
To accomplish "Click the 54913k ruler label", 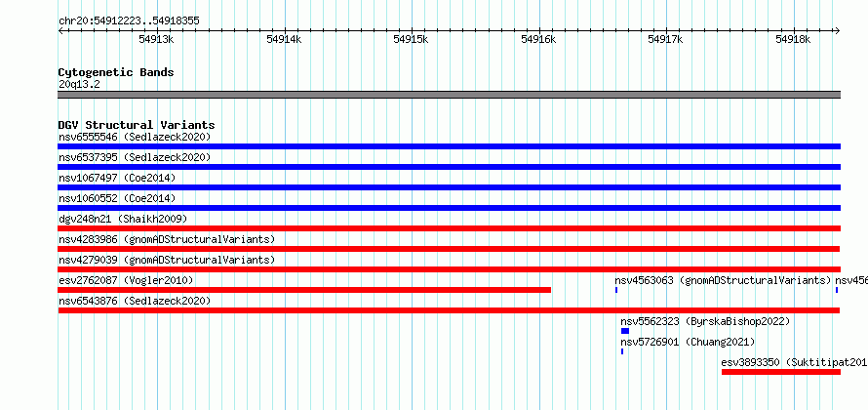I will coord(157,39).
